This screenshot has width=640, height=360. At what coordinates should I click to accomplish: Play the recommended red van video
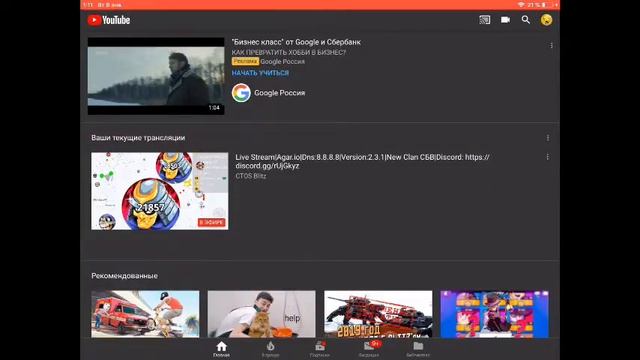[x=145, y=314]
